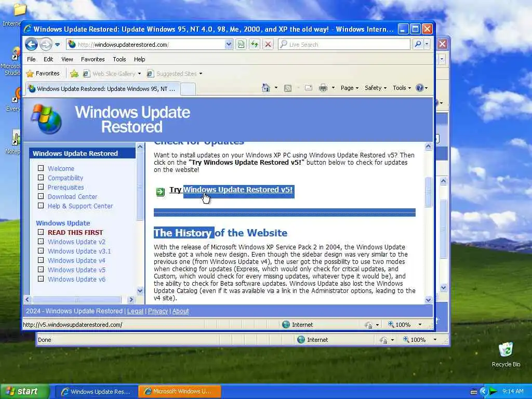Open the Windows Update v3.1 link
The width and height of the screenshot is (532, 399).
click(79, 251)
